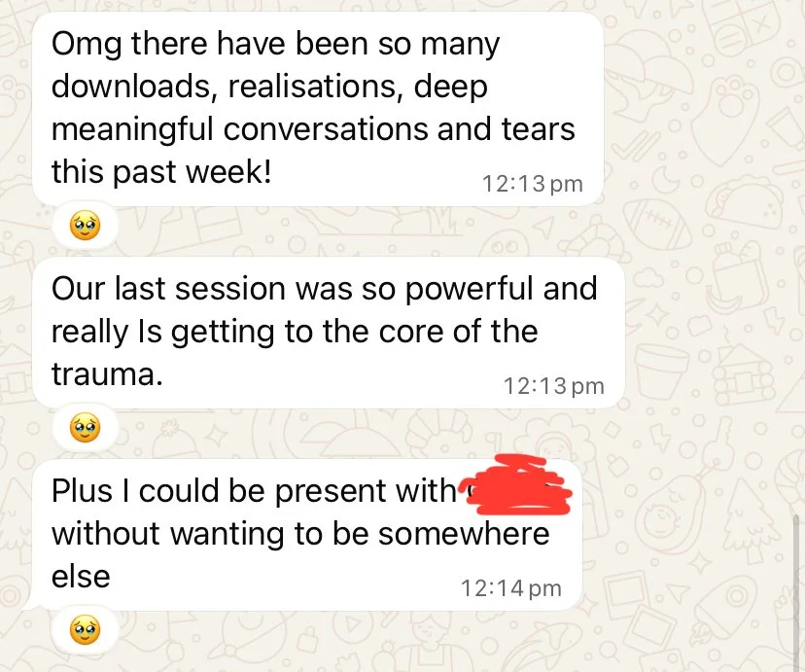Open the reaction below the 'Our last session' message
Screen dimensions: 805x672
pyautogui.click(x=86, y=428)
